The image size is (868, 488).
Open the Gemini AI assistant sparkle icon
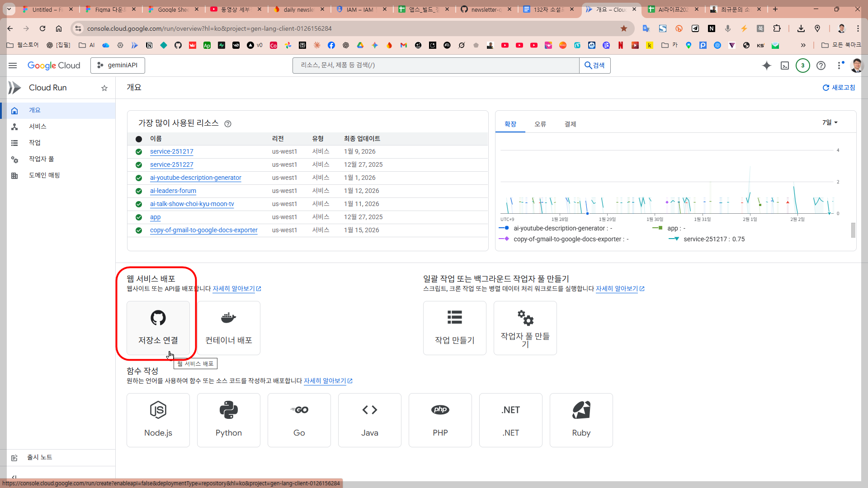click(766, 66)
